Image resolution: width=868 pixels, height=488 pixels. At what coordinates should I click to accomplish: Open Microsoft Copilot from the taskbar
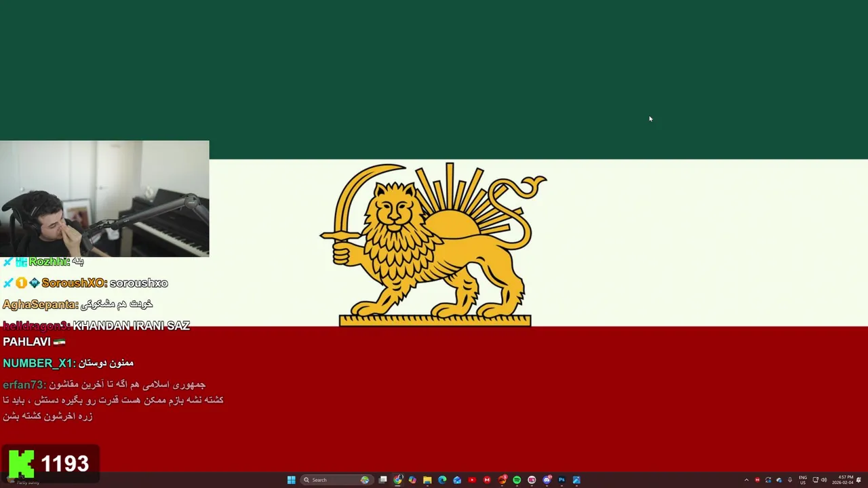412,480
